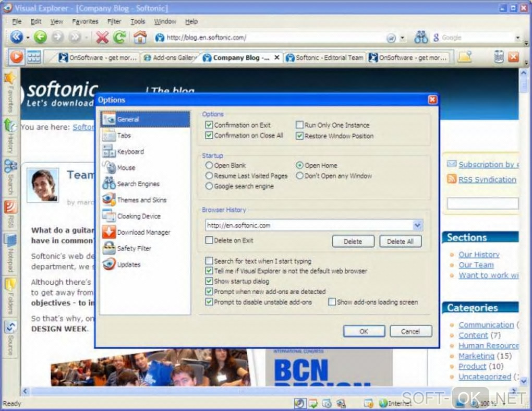Open the Google search box dropdown
Image resolution: width=532 pixels, height=411 pixels.
[x=518, y=38]
